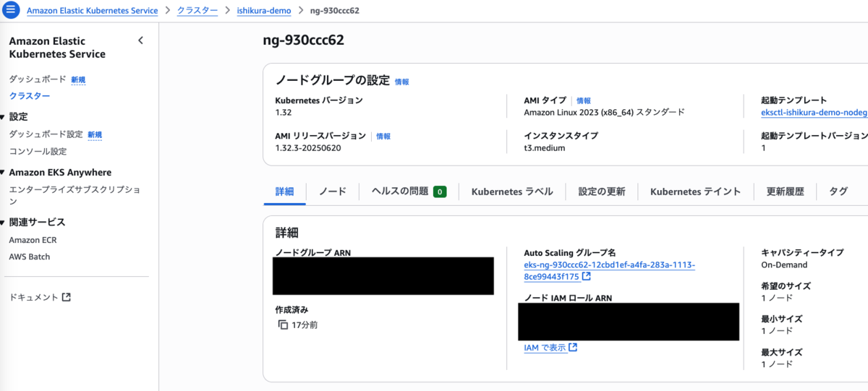Open ダッシュボード in the sidebar
This screenshot has height=391, width=868.
(37, 80)
